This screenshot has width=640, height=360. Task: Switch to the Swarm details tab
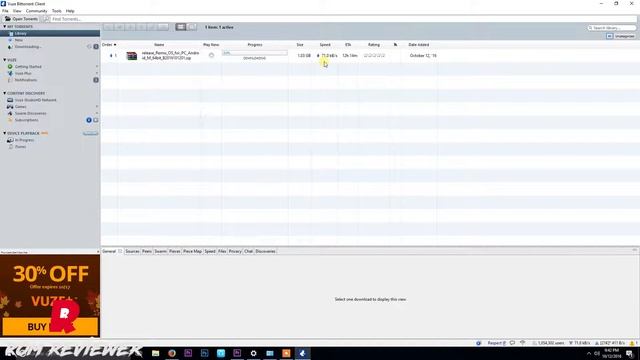[160, 251]
